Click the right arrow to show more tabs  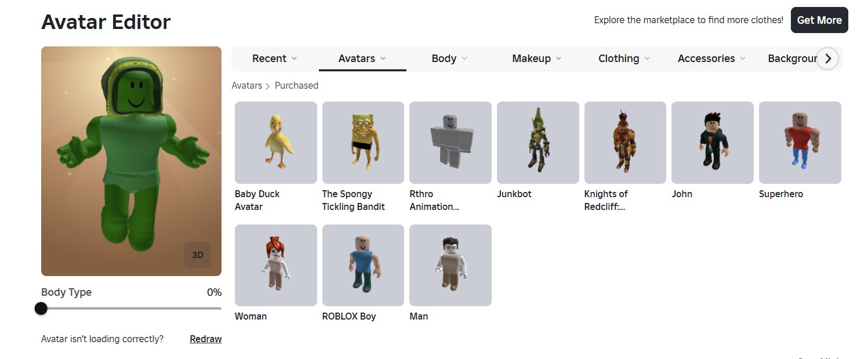(828, 59)
